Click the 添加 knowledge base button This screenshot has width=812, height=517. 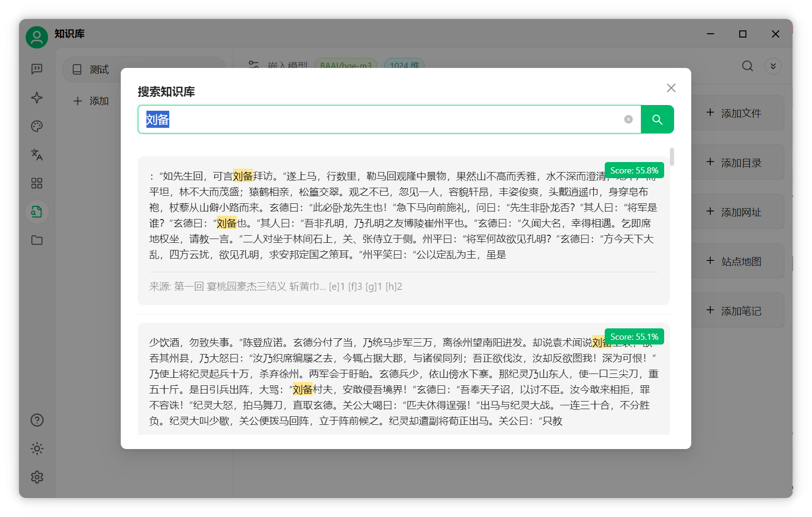91,101
